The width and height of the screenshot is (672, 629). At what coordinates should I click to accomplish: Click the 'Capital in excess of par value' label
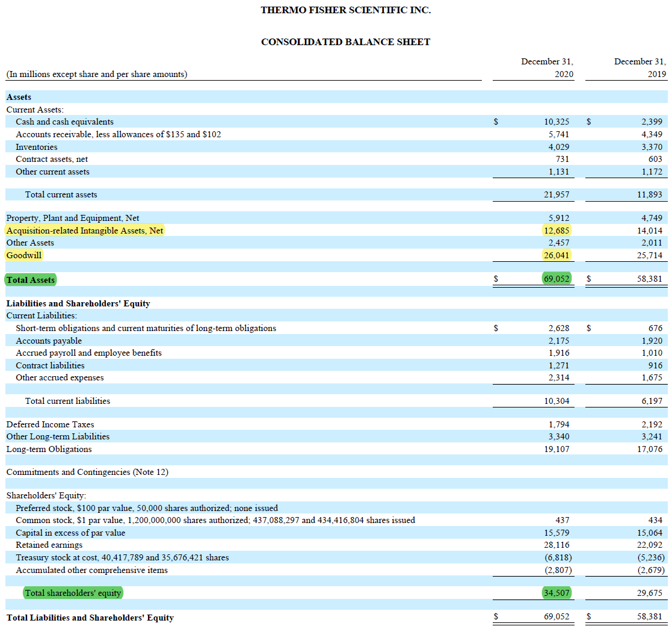pyautogui.click(x=70, y=533)
